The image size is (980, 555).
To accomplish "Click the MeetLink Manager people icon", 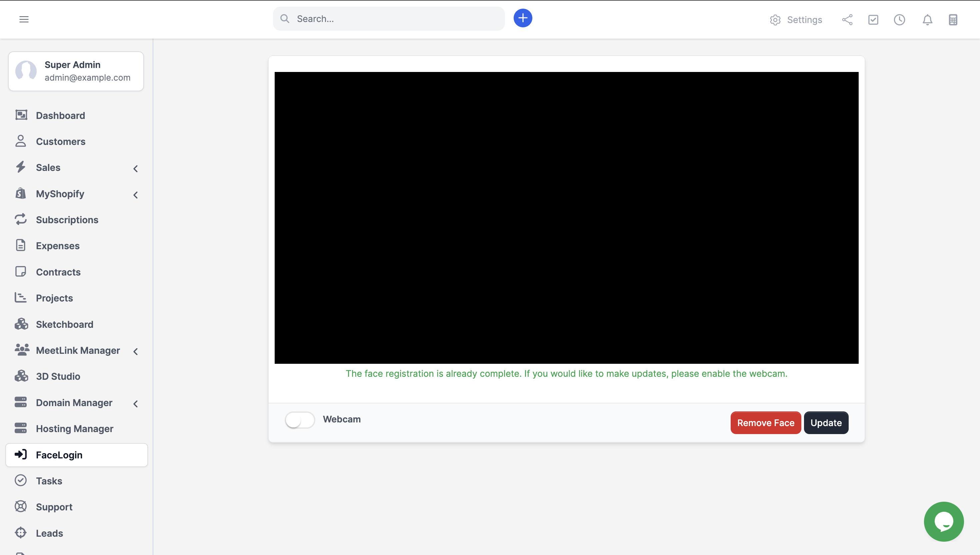I will coord(22,349).
